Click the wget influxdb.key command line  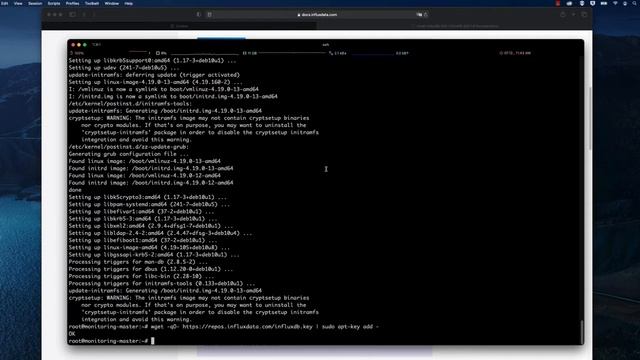224,327
